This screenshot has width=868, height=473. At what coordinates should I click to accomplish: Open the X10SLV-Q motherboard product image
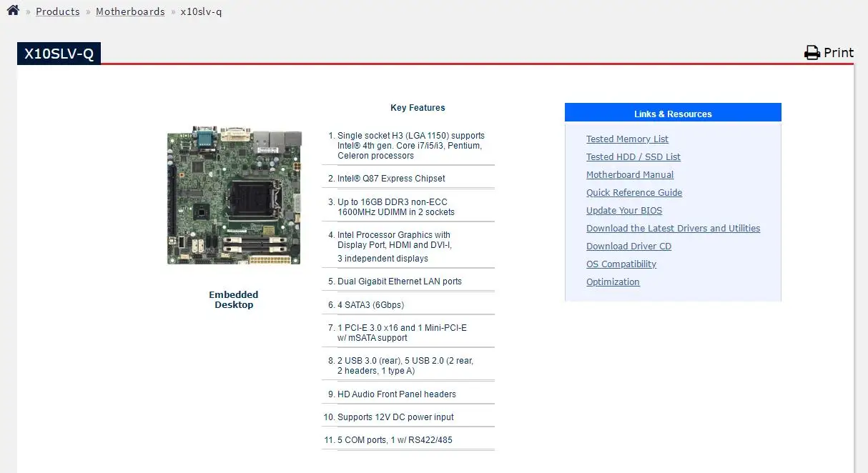pos(235,195)
